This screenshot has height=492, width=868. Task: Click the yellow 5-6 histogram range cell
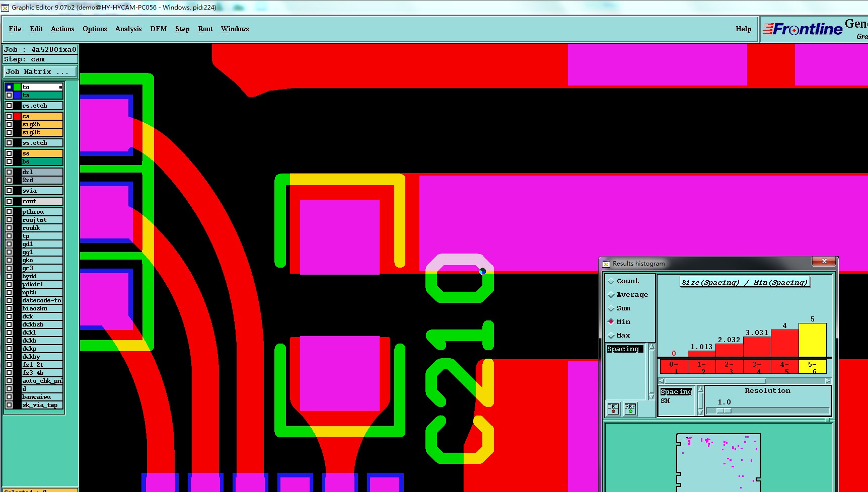(x=813, y=367)
